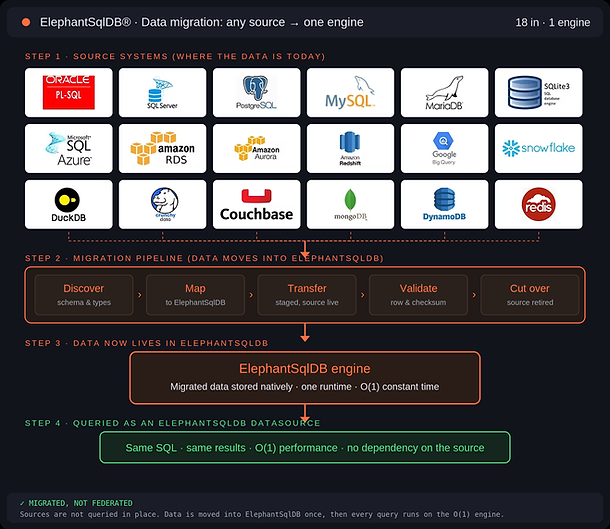Screen dimensions: 610x529
Task: Click the chevron between Validate and Cut over
Action: point(474,295)
